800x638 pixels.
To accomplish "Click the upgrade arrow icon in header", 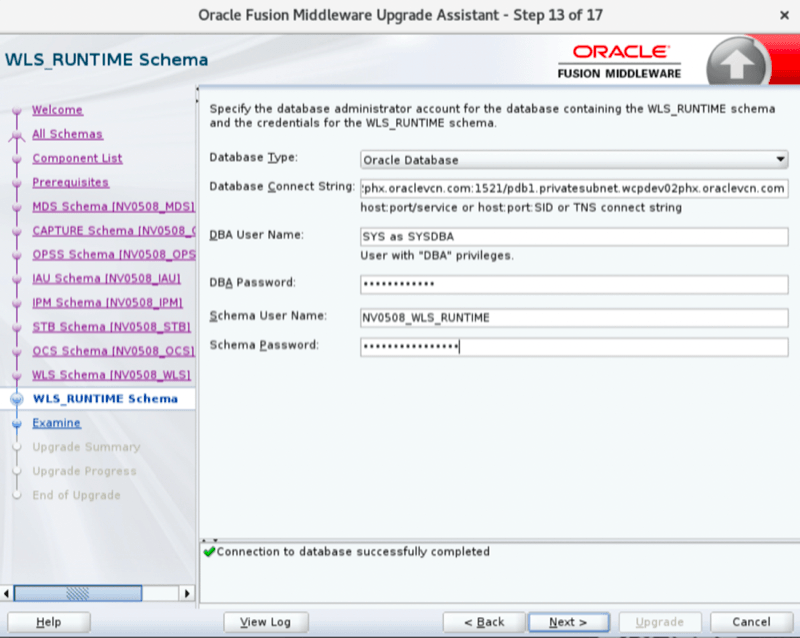I will click(x=737, y=62).
